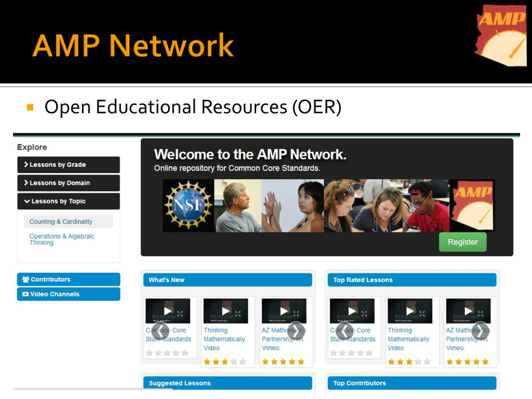Image resolution: width=532 pixels, height=399 pixels.
Task: Click the fourth star on What's New Thinking Mathematically
Action: click(x=234, y=362)
